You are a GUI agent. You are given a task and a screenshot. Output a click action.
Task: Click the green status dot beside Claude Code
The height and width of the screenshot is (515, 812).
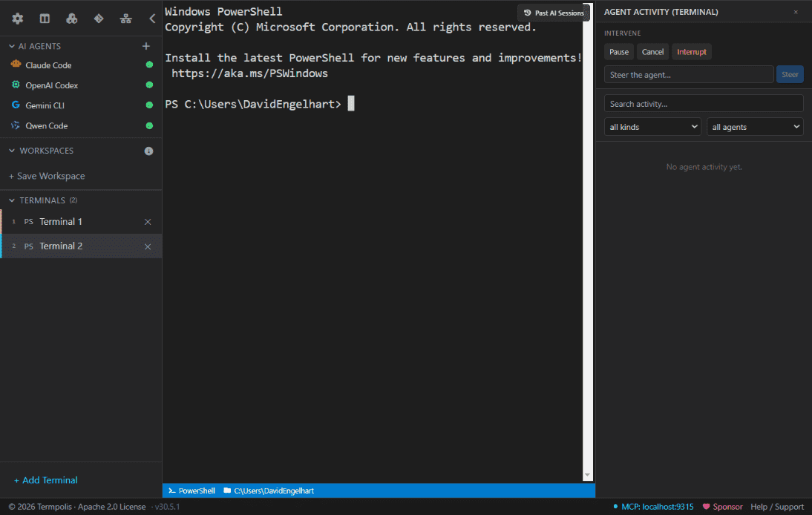149,65
